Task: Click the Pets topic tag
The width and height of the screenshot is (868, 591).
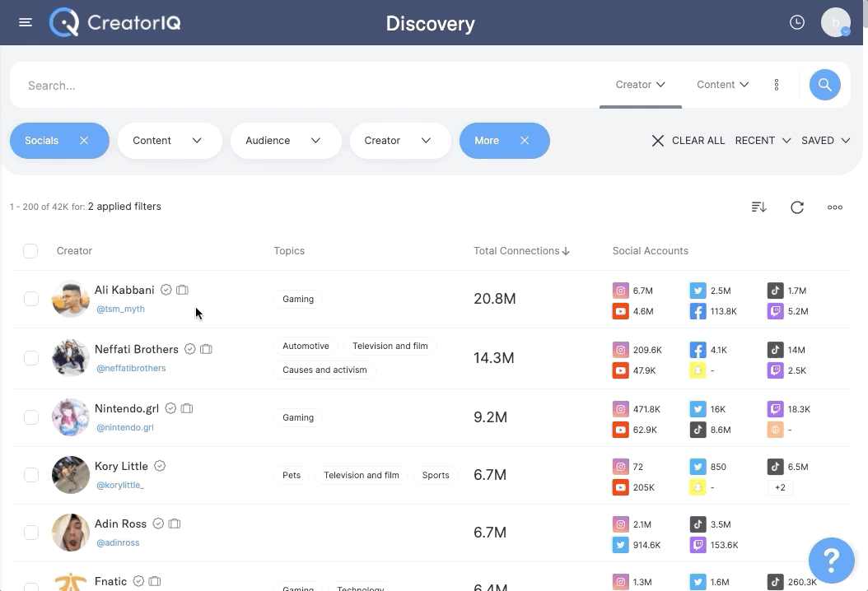Action: tap(292, 475)
